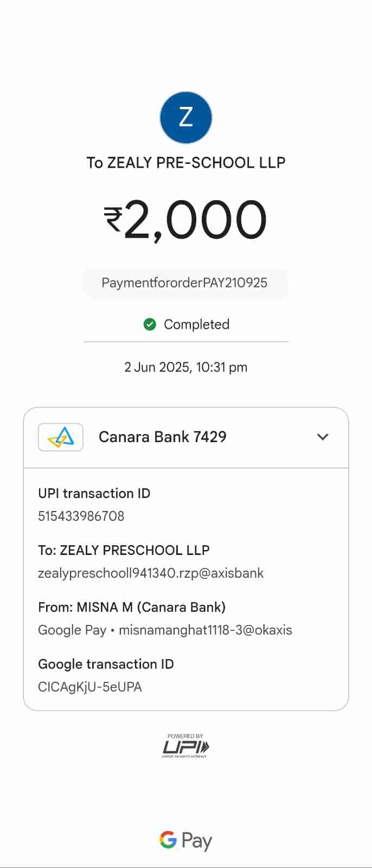The height and width of the screenshot is (868, 372).
Task: Click the misnamanghat1118-3@okaxis sender UPI ID
Action: pyautogui.click(x=205, y=630)
